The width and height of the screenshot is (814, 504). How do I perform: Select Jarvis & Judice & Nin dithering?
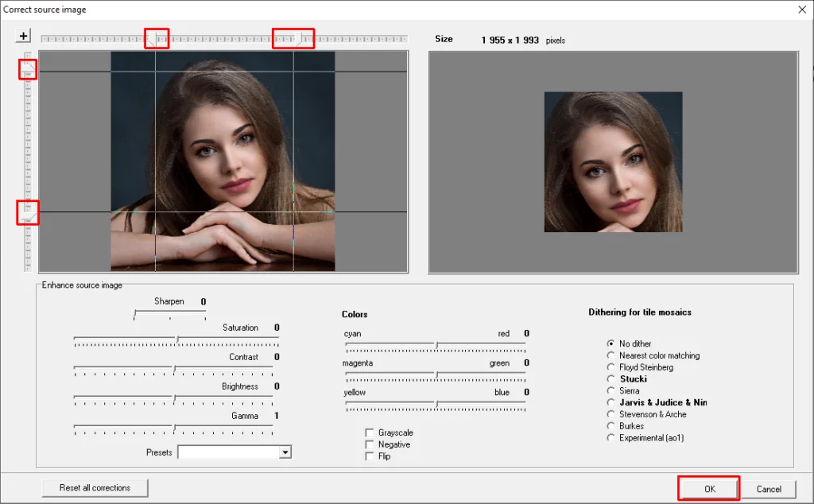pyautogui.click(x=610, y=402)
